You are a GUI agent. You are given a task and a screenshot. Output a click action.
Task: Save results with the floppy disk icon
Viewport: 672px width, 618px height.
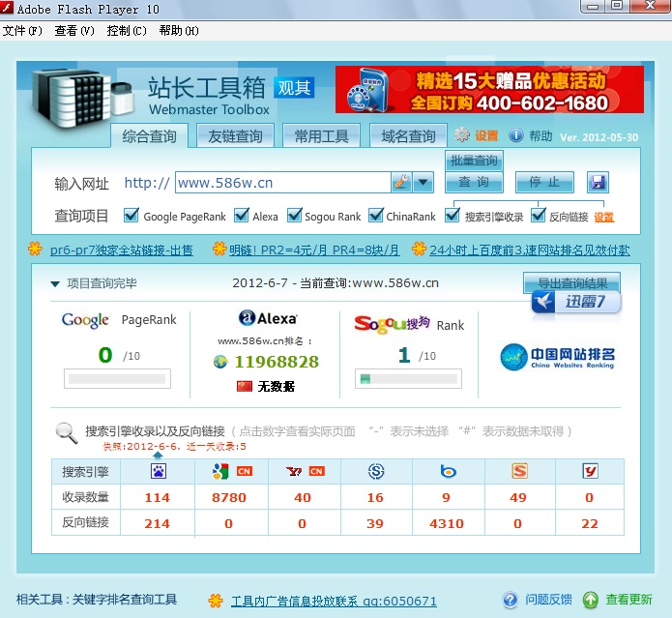coord(598,182)
